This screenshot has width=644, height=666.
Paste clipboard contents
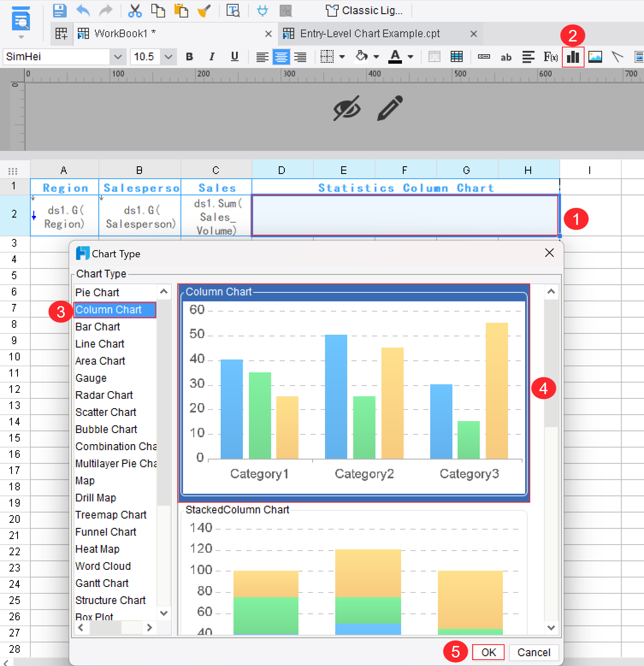tap(181, 10)
